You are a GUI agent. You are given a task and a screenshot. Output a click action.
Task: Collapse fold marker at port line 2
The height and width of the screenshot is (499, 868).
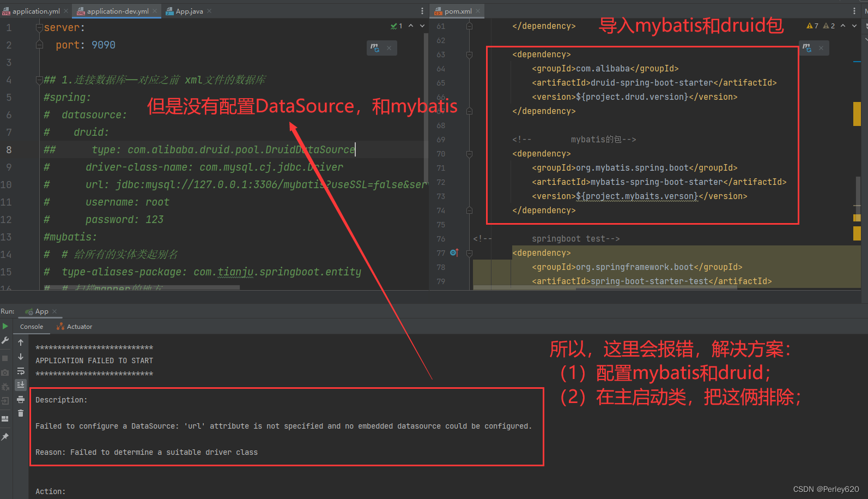pyautogui.click(x=39, y=45)
